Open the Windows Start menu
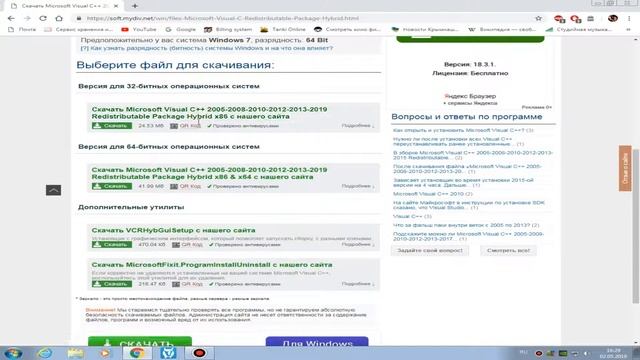 coord(13,353)
